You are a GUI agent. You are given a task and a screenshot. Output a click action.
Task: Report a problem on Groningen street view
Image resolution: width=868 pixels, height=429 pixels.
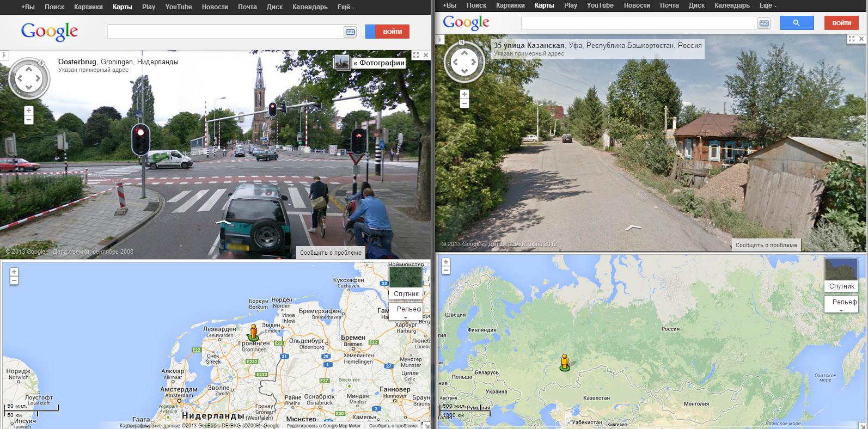331,253
